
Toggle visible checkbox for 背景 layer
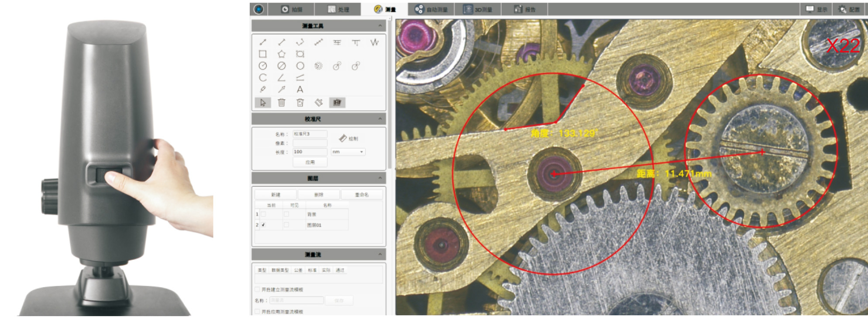click(x=286, y=214)
